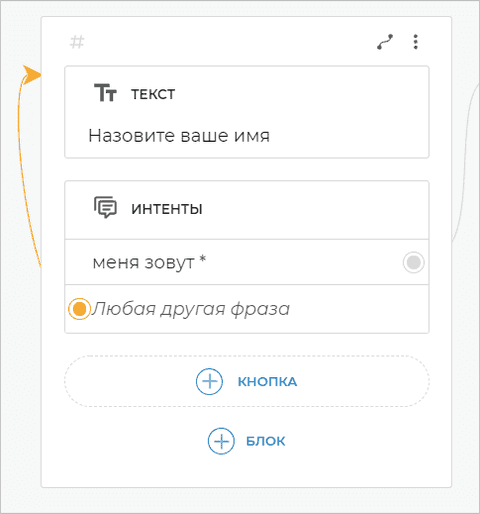Click the plus icon next to КНОПКА
This screenshot has height=514, width=480.
(x=209, y=381)
